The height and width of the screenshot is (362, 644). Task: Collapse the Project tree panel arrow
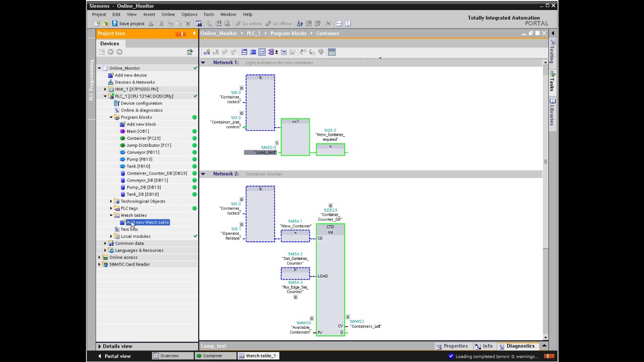coord(194,33)
